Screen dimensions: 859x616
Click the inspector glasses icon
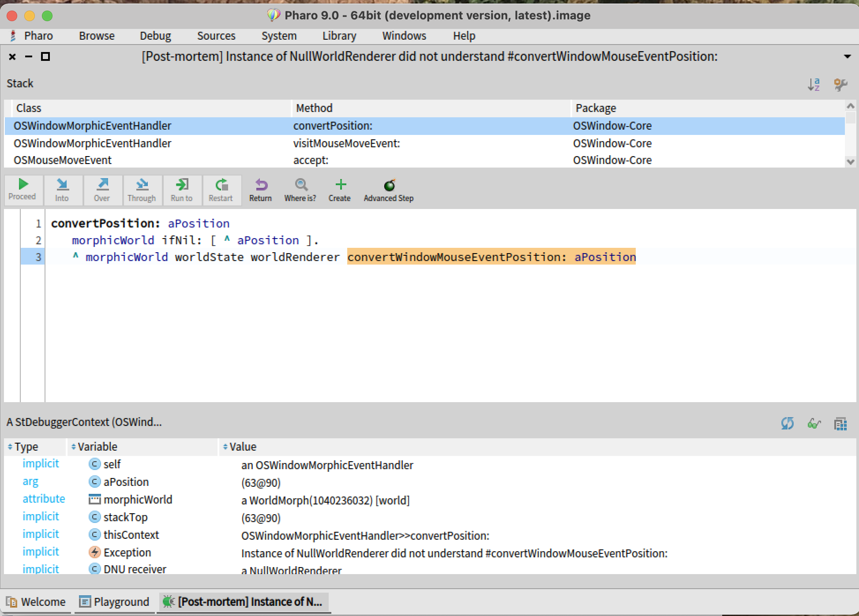(814, 423)
